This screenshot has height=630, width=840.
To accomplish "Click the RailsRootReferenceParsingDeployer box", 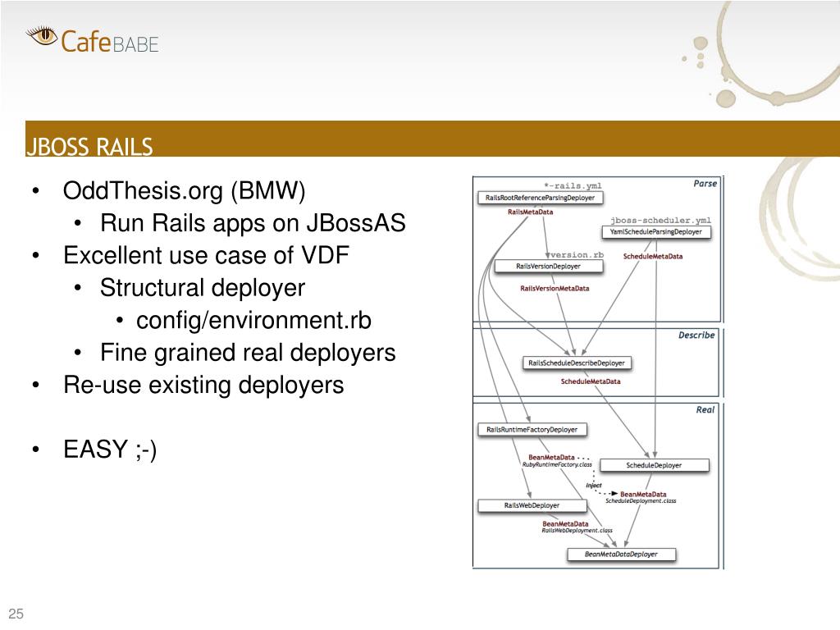I will click(540, 198).
